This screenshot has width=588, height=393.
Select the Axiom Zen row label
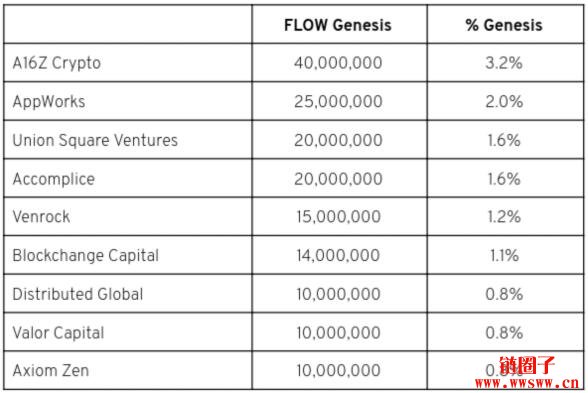(x=51, y=370)
